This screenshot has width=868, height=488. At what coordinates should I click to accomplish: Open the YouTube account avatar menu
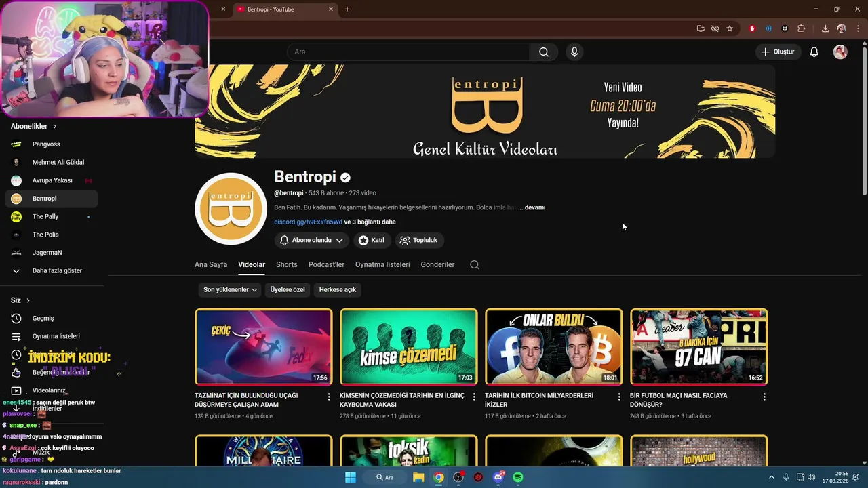840,52
